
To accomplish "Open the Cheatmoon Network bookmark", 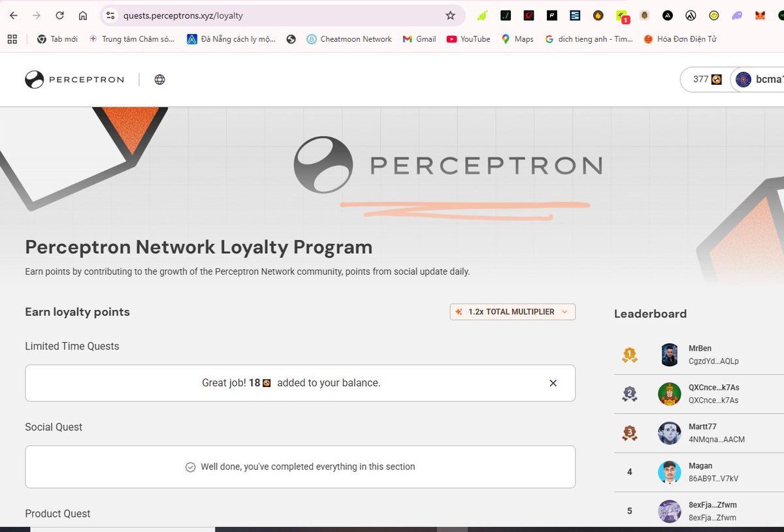I will (x=349, y=39).
